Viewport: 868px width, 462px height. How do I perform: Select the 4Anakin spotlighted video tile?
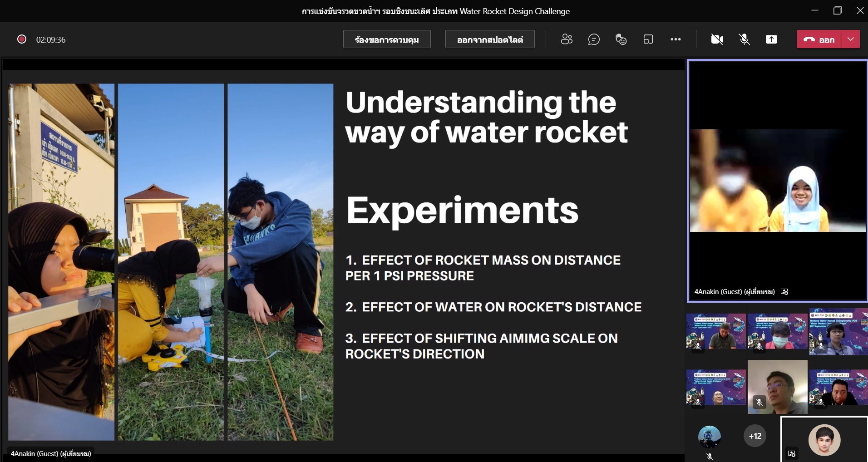point(778,182)
